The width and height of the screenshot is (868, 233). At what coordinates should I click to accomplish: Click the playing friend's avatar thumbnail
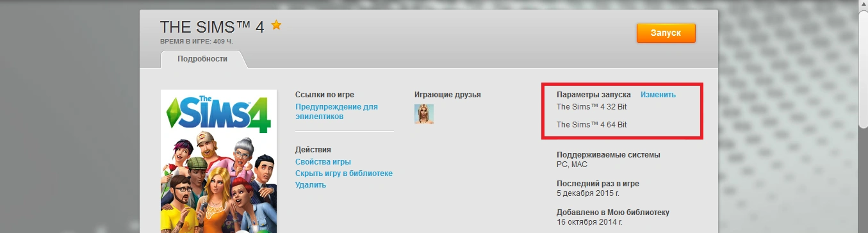(x=424, y=114)
